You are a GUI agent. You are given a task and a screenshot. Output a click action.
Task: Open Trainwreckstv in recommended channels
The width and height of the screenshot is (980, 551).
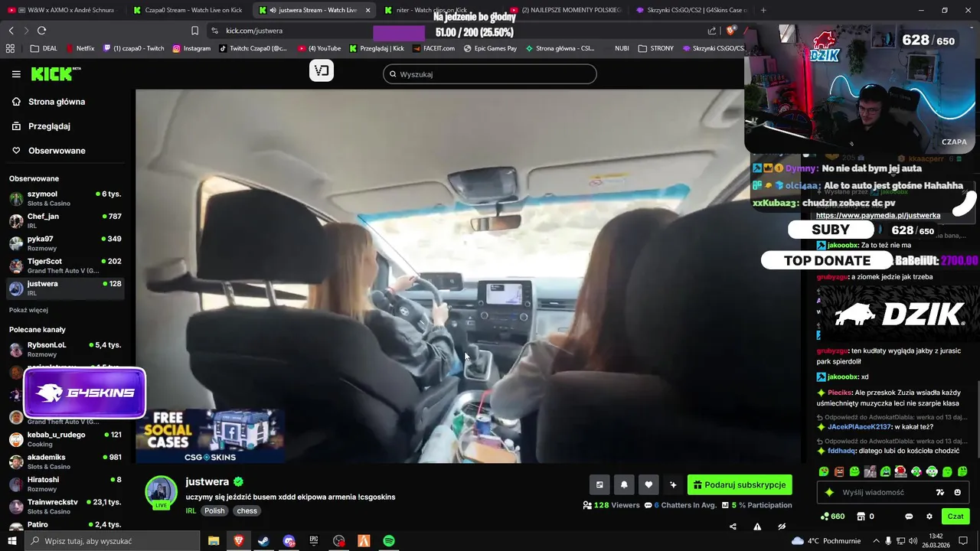[x=65, y=506]
